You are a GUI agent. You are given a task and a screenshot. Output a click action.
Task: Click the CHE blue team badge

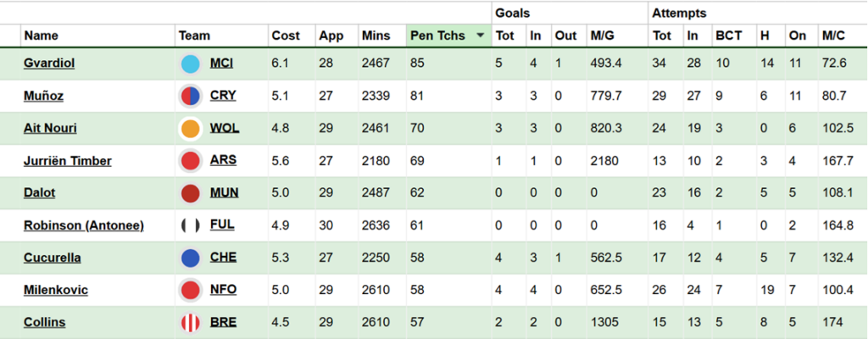click(x=190, y=258)
